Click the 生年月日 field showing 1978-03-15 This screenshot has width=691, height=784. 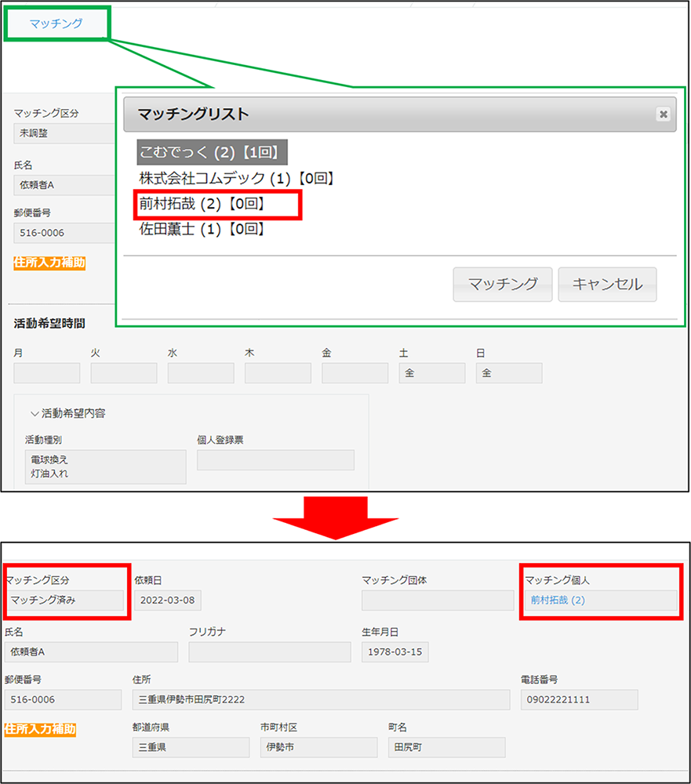395,652
